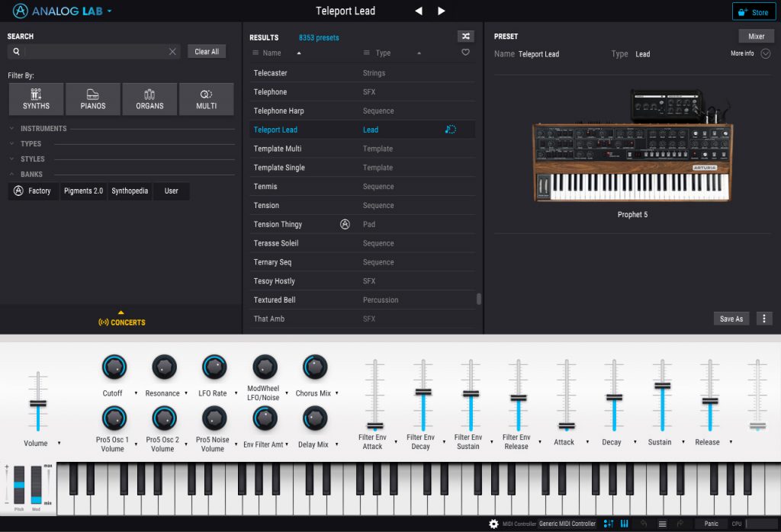Open the three-dot menu beside Save As
The image size is (781, 532).
(764, 319)
